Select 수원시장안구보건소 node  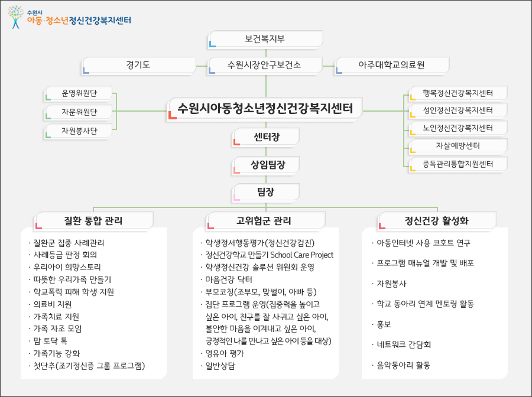tap(265, 65)
